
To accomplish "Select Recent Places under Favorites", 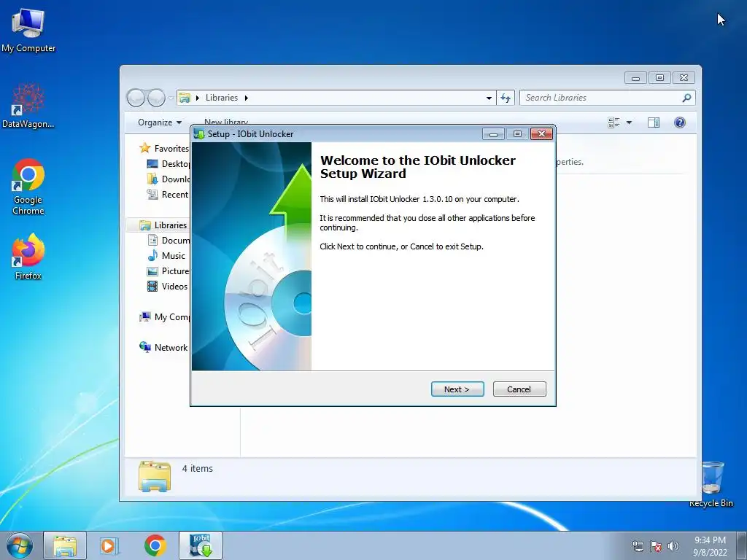I will [169, 194].
